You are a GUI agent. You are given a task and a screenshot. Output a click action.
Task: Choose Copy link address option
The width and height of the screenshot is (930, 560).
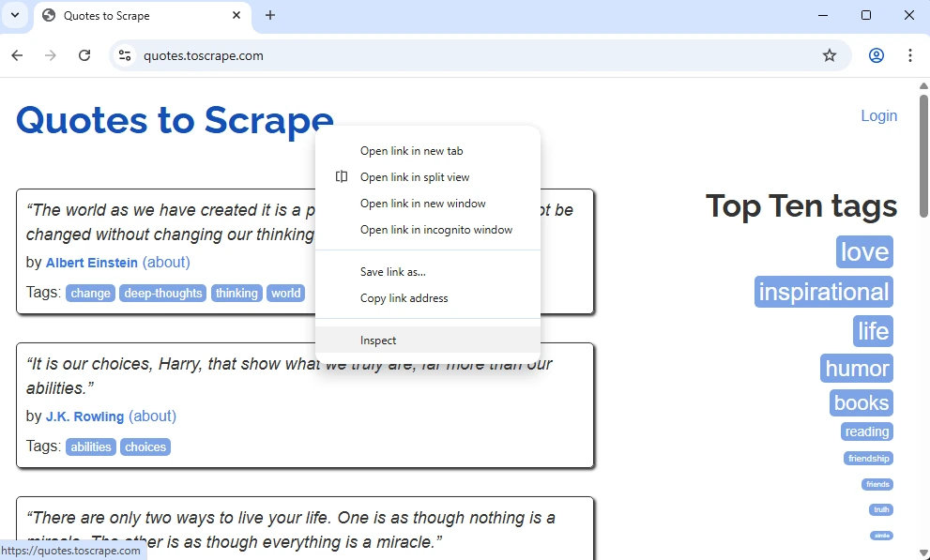pyautogui.click(x=404, y=298)
